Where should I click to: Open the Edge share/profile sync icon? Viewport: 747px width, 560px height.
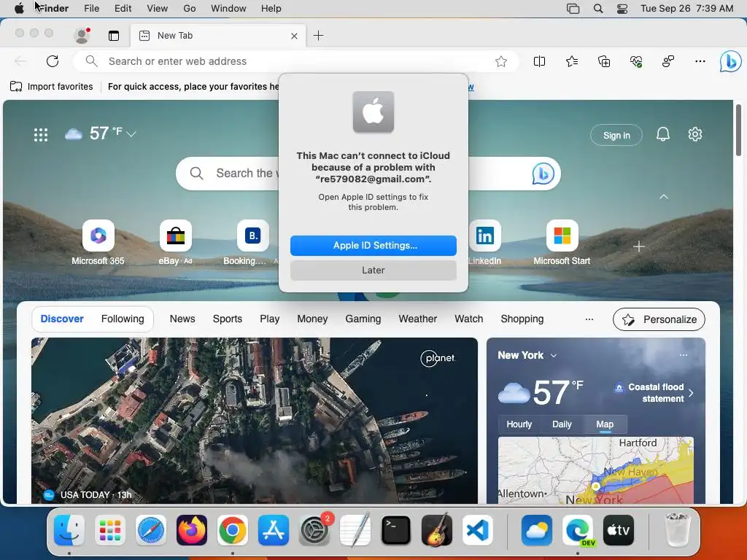(x=668, y=61)
